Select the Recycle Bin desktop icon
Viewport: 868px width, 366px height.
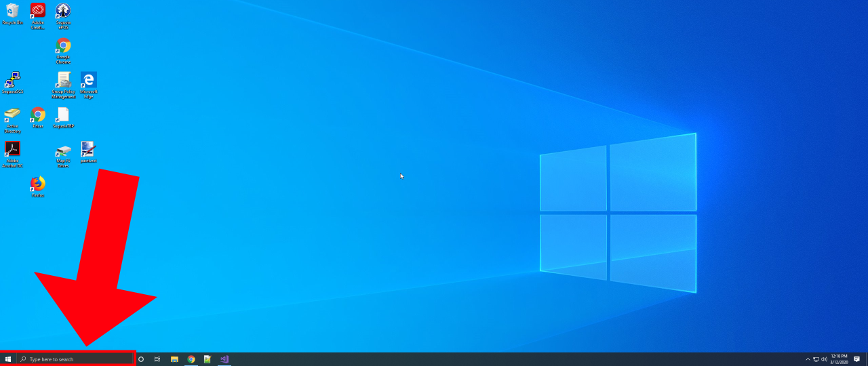12,12
